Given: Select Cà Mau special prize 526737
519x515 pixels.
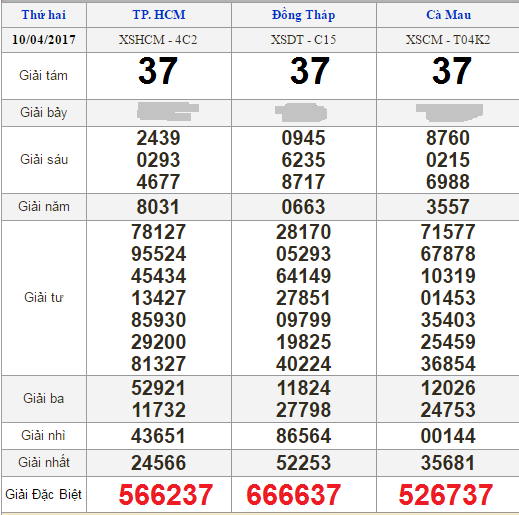Looking at the screenshot, I should [x=446, y=495].
